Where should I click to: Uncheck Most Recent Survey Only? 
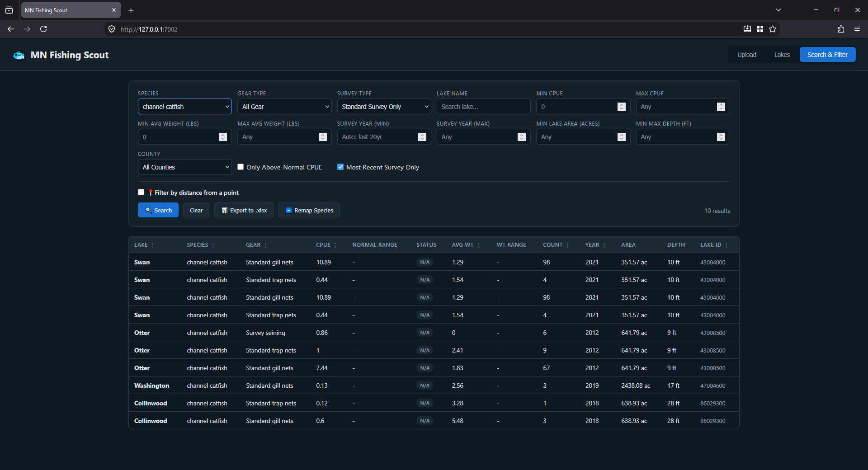[x=340, y=167]
